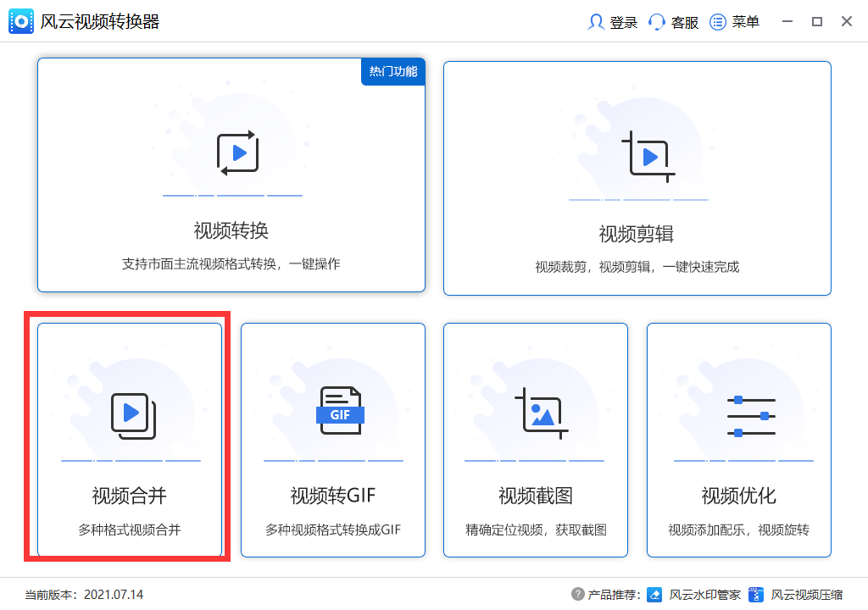The width and height of the screenshot is (868, 610).
Task: Click the 视频转换 convert icon
Action: point(238,153)
